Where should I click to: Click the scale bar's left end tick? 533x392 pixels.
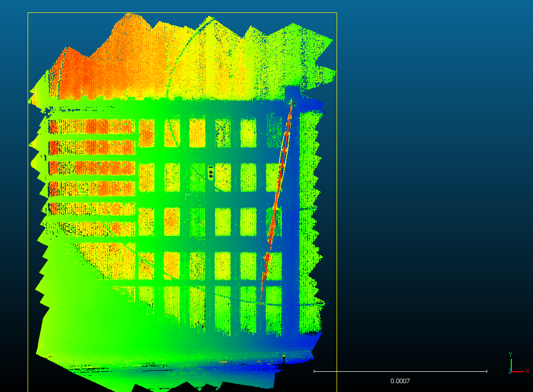point(314,371)
